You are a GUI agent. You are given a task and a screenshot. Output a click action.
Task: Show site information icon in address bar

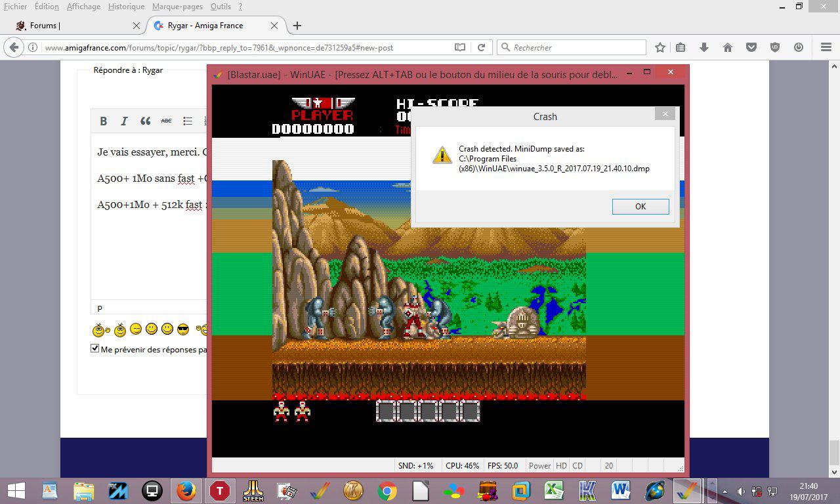tap(33, 47)
